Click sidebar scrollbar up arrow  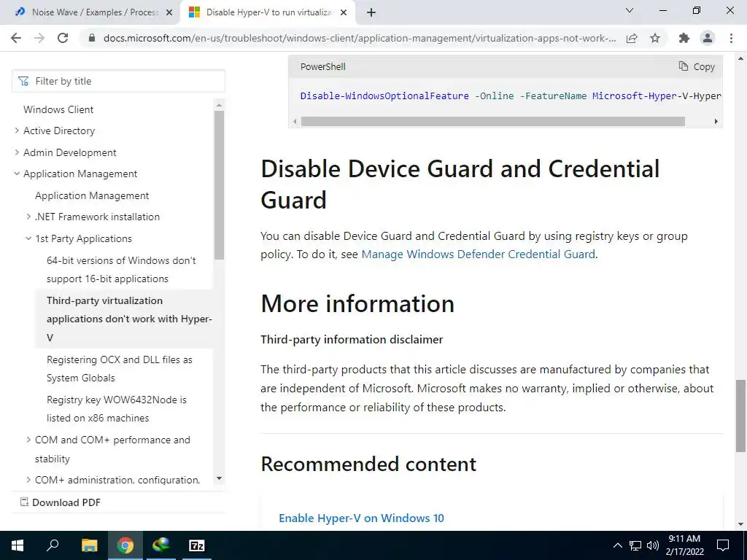(x=219, y=105)
